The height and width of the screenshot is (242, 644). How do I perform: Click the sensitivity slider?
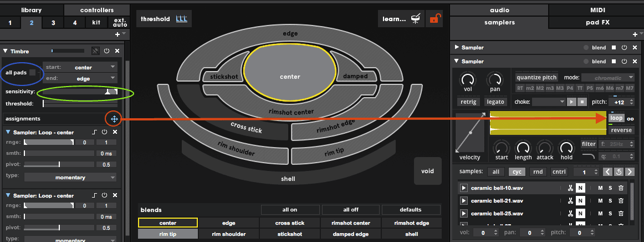tap(80, 92)
